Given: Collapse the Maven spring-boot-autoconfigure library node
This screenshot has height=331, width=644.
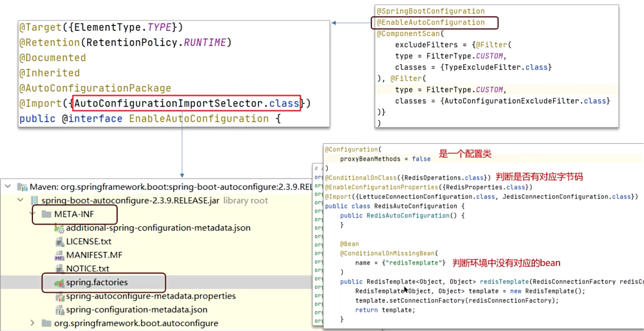Looking at the screenshot, I should [x=8, y=187].
